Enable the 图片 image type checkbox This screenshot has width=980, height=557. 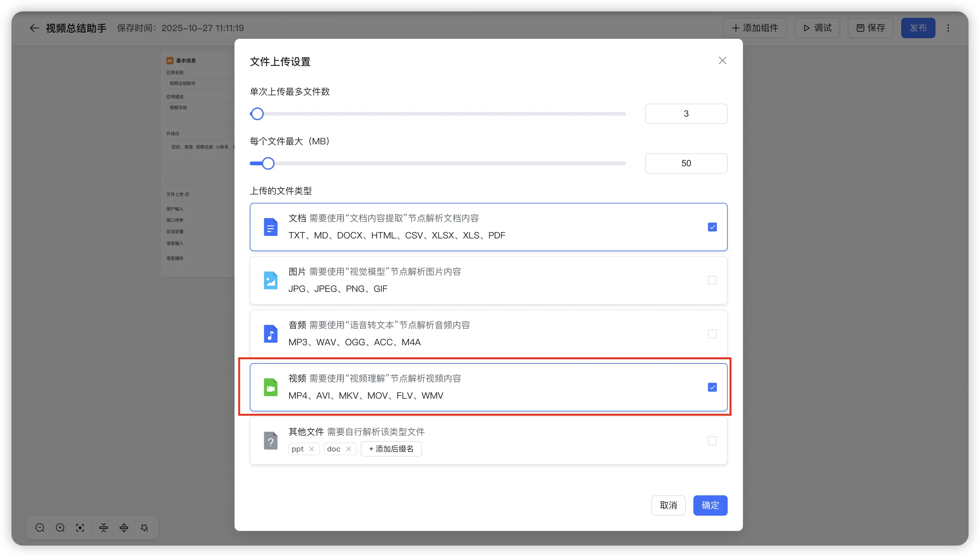[712, 280]
